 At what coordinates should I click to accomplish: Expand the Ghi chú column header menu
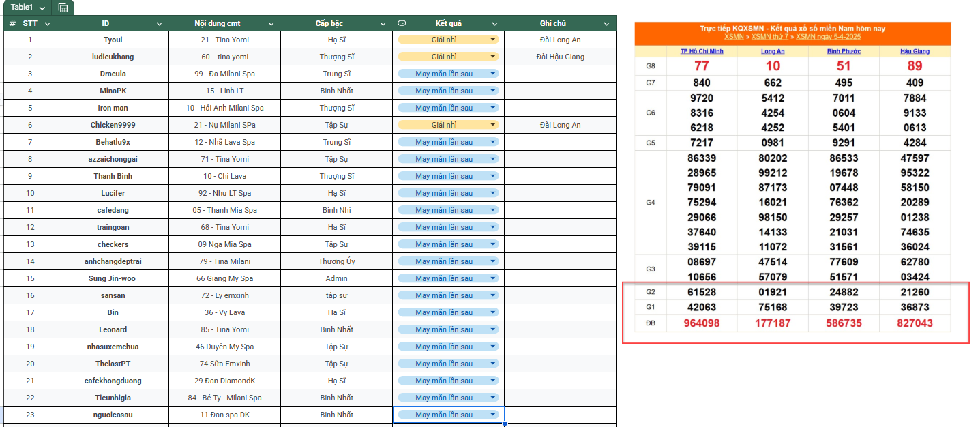pos(607,24)
